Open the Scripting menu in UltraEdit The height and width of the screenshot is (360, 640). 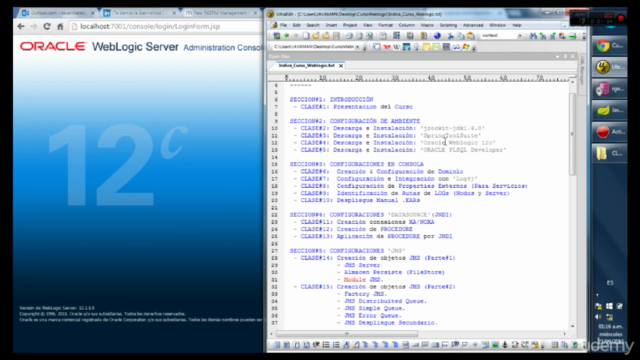point(448,25)
